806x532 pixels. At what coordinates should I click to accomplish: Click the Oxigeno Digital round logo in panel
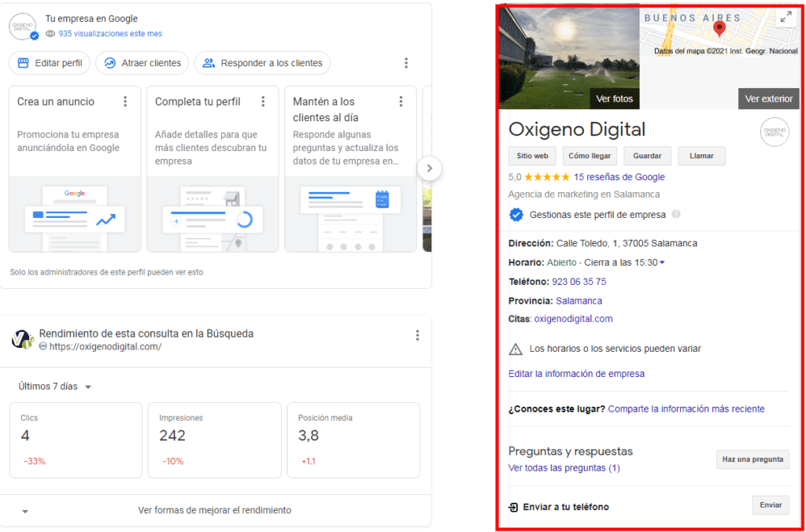click(775, 132)
